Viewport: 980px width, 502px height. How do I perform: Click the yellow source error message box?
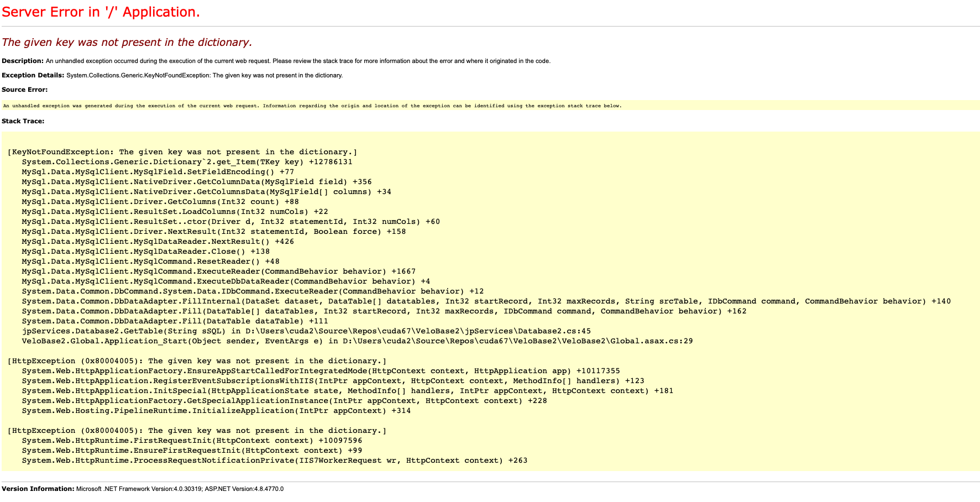click(312, 106)
